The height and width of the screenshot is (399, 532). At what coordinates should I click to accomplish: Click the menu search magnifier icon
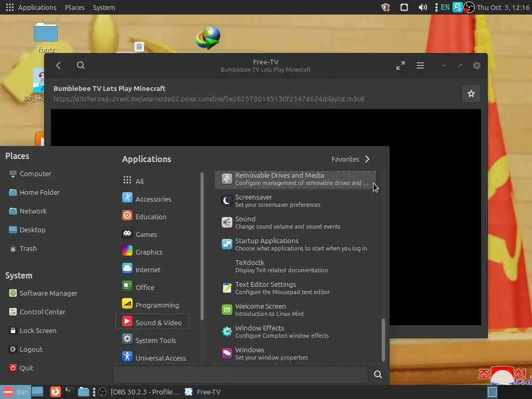[x=378, y=374]
